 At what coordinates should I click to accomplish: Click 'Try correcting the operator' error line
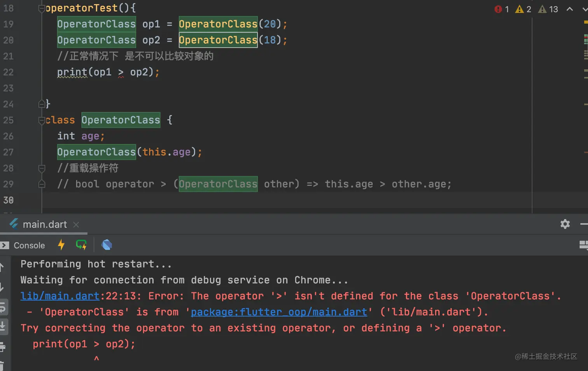point(264,328)
